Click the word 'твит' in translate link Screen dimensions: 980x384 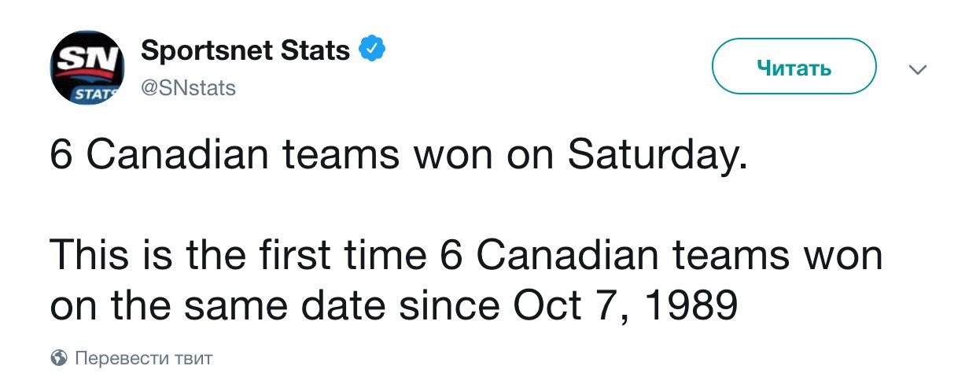[x=193, y=359]
